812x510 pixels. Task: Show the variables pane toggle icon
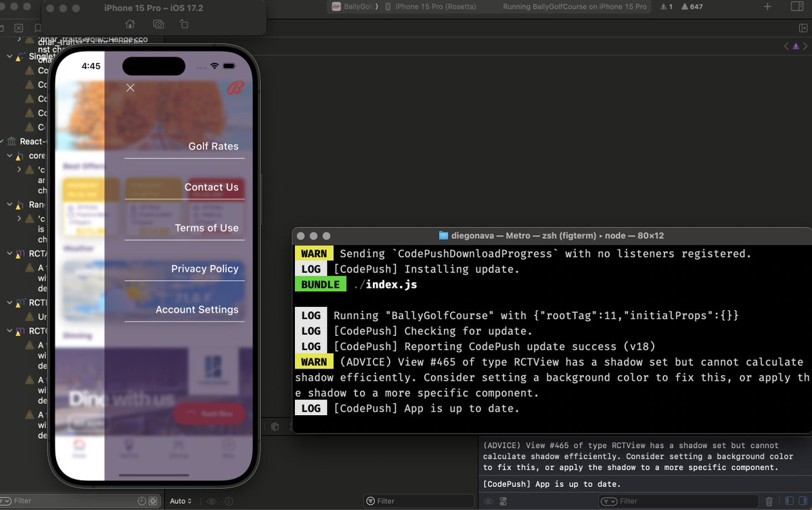click(789, 501)
